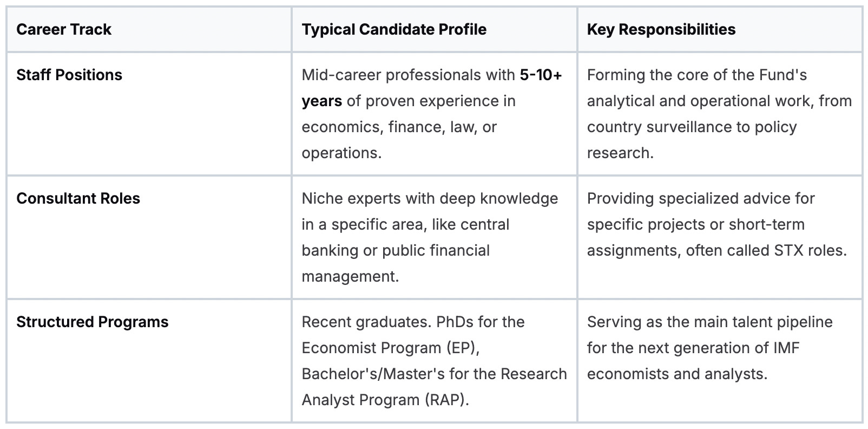The image size is (868, 429).
Task: Select the IMF economists and analysts text
Action: pos(693,361)
